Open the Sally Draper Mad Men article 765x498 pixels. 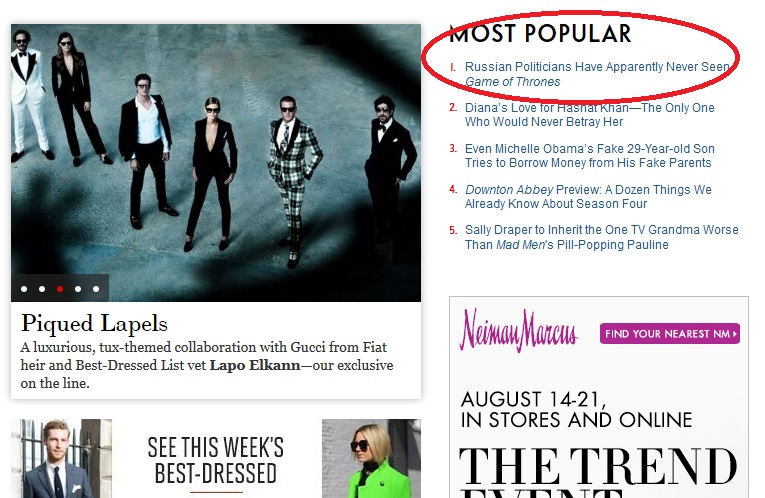(602, 237)
